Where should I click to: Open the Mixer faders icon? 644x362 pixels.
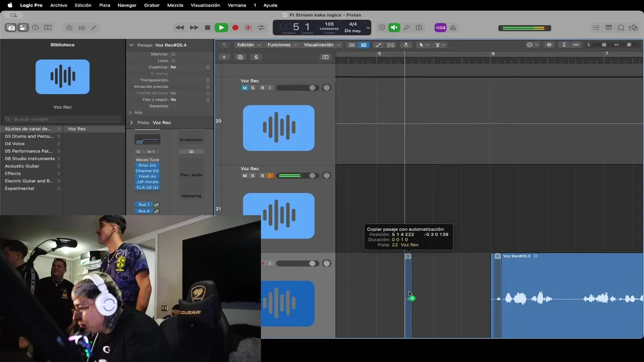(x=82, y=28)
